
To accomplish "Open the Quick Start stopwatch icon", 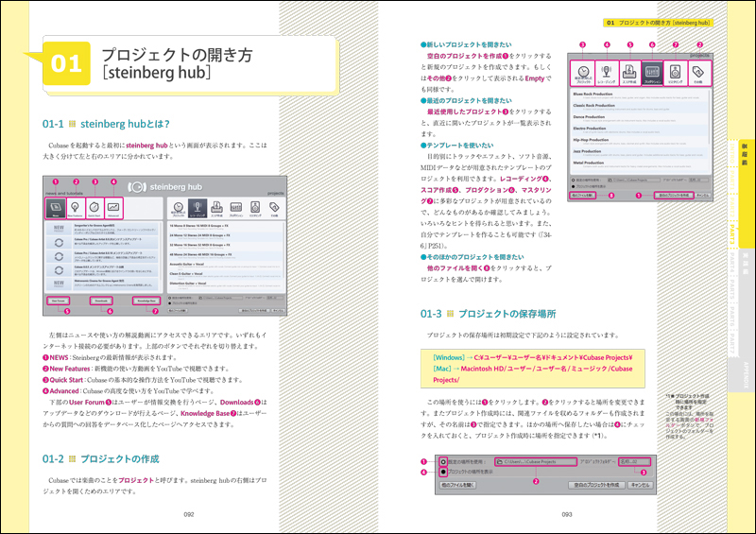I will click(94, 208).
